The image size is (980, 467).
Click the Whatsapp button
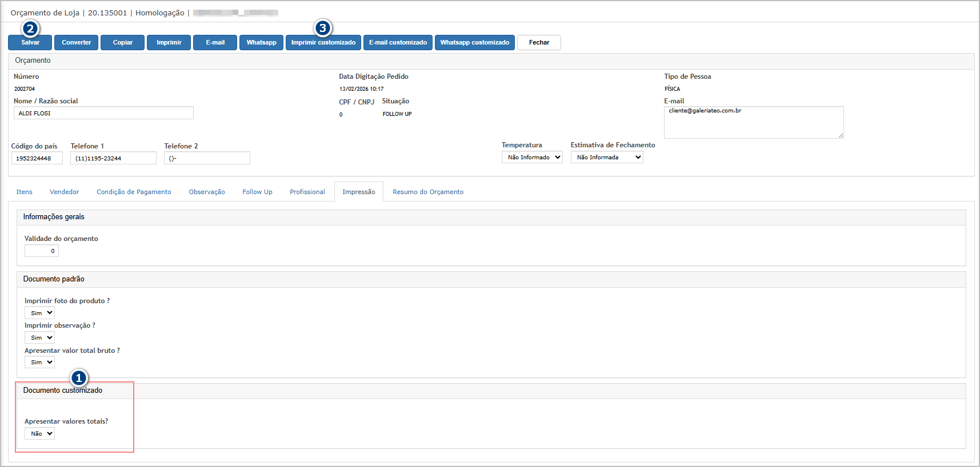pos(261,43)
